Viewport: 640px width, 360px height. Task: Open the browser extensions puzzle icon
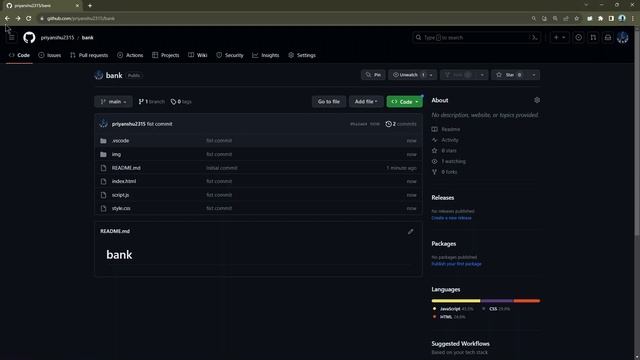click(x=600, y=18)
